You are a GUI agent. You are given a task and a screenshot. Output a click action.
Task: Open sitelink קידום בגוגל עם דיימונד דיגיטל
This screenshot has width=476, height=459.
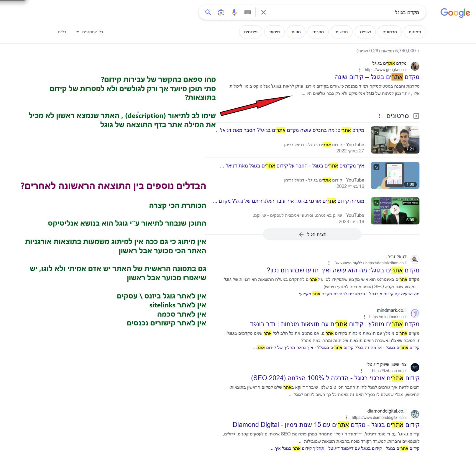tap(355, 448)
